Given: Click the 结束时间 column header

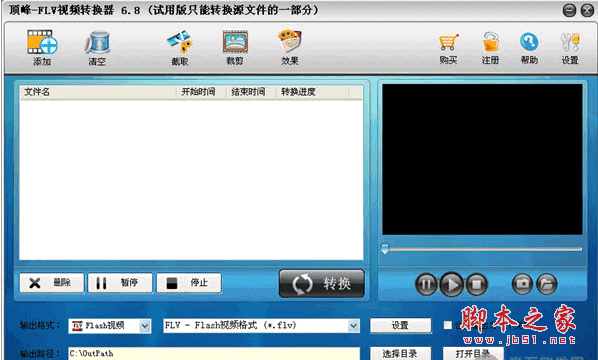Looking at the screenshot, I should [x=251, y=92].
